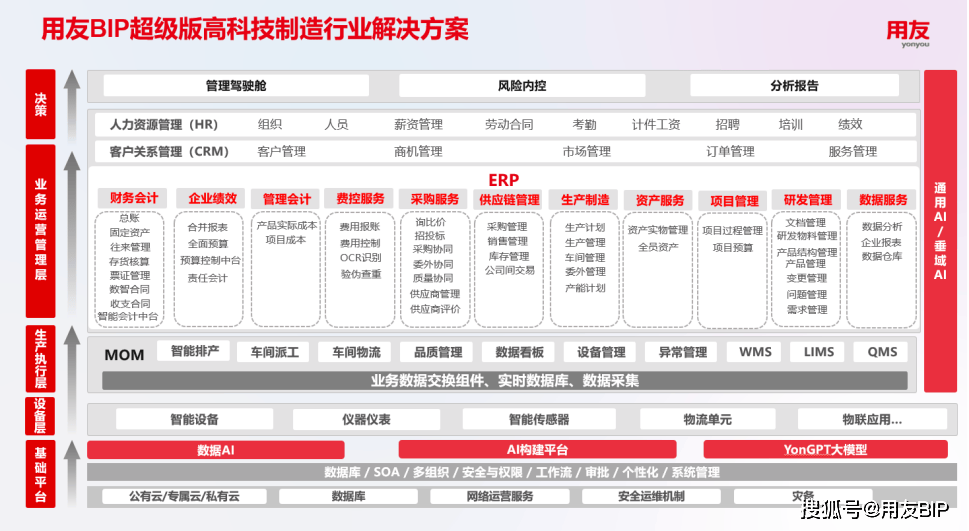Click 劳动合同 in the HR row
Viewport: 969px width, 531px height.
click(x=509, y=124)
